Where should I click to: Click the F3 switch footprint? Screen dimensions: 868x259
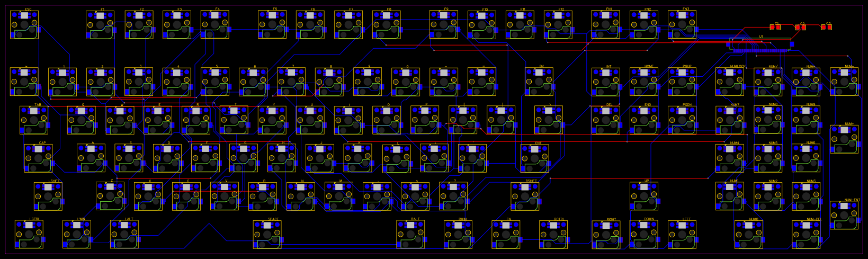(177, 25)
